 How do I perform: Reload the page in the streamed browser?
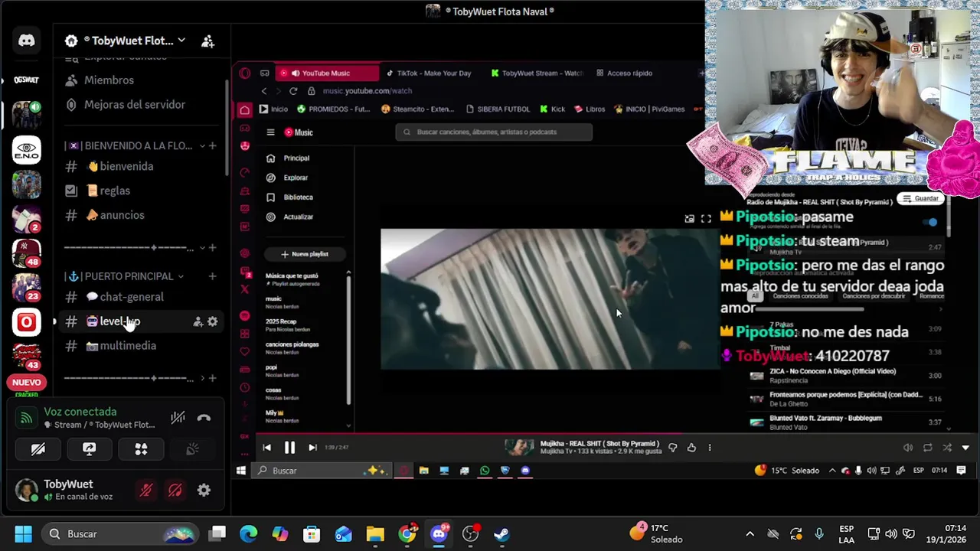coord(292,91)
